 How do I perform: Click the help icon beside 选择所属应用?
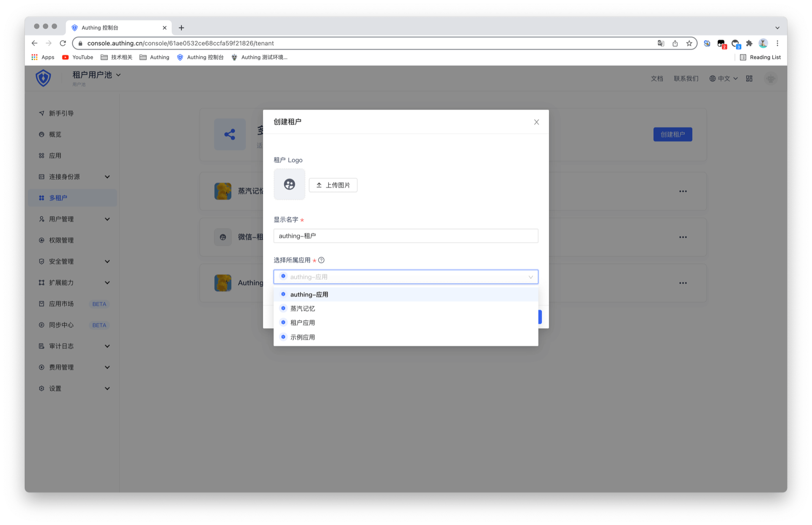pyautogui.click(x=321, y=260)
